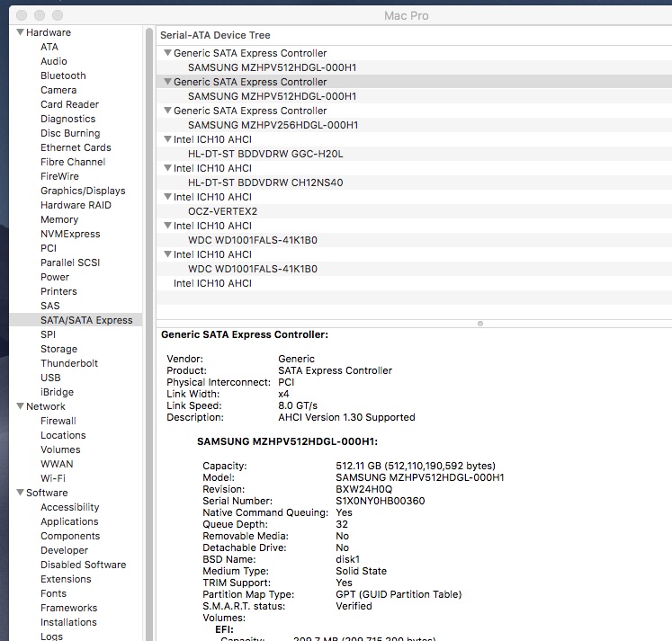Select Applications under Software
This screenshot has width=672, height=641.
(x=69, y=521)
